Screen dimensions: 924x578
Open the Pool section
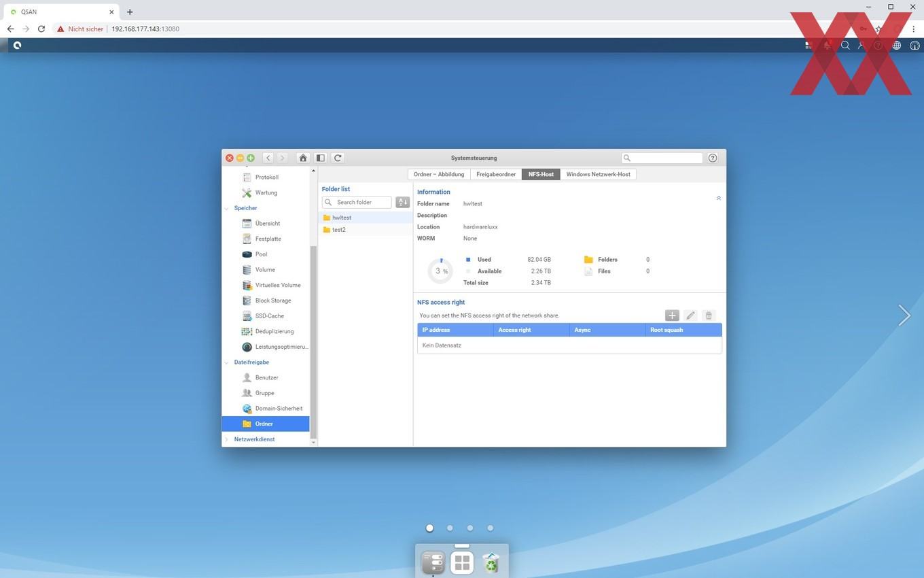pos(261,254)
